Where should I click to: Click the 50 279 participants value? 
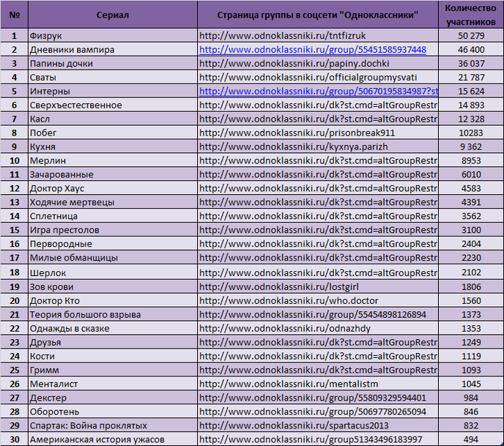tap(471, 35)
